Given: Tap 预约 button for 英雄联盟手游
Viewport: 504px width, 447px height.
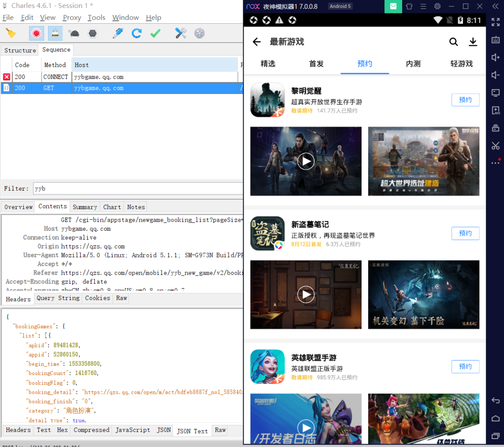Looking at the screenshot, I should (x=465, y=367).
